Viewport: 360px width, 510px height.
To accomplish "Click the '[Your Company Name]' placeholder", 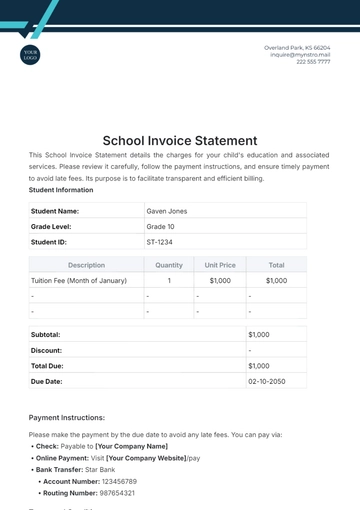I will click(131, 446).
